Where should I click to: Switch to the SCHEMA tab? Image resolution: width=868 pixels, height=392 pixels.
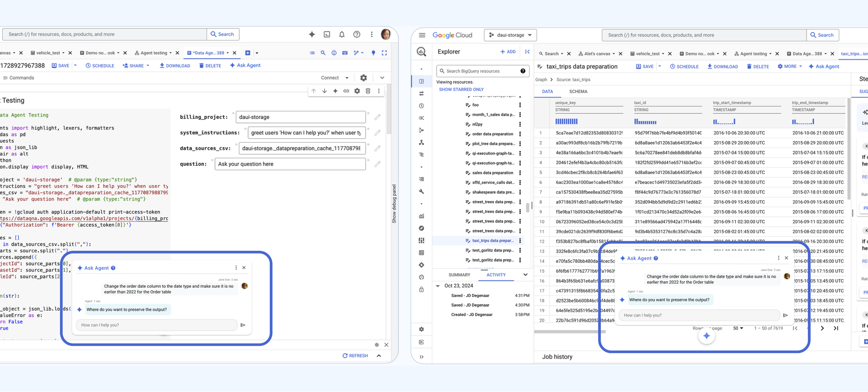[x=578, y=92]
